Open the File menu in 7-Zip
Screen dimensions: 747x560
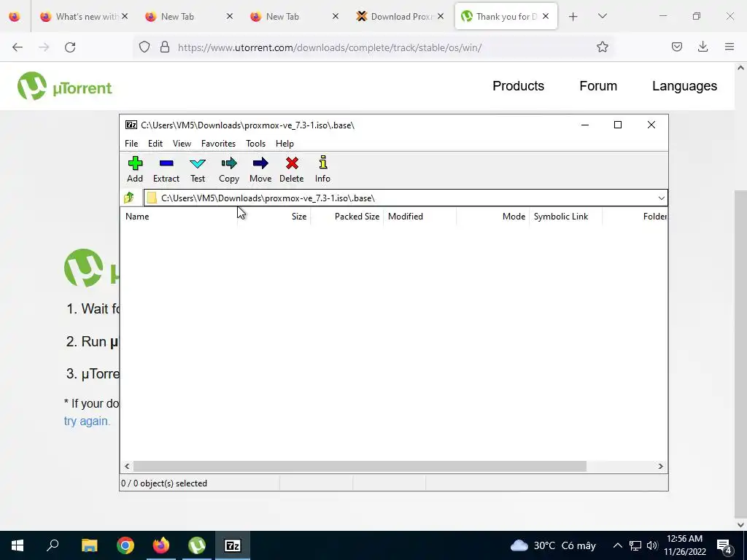pos(131,144)
